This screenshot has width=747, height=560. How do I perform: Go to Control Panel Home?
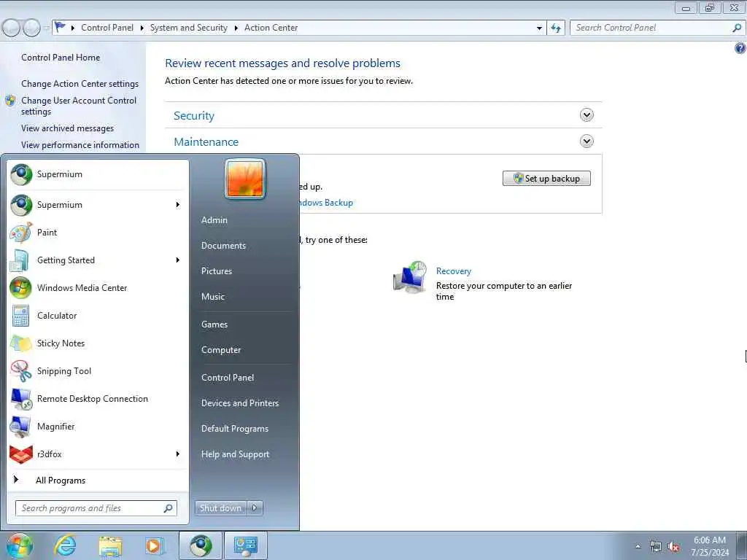(x=61, y=58)
